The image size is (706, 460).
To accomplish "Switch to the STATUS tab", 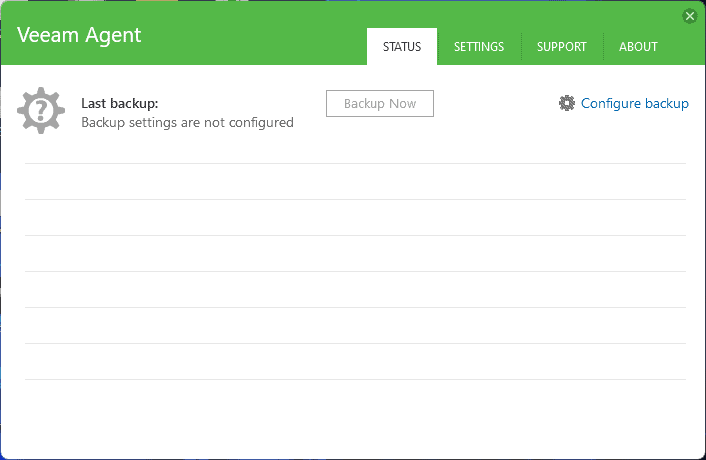I will 402,46.
